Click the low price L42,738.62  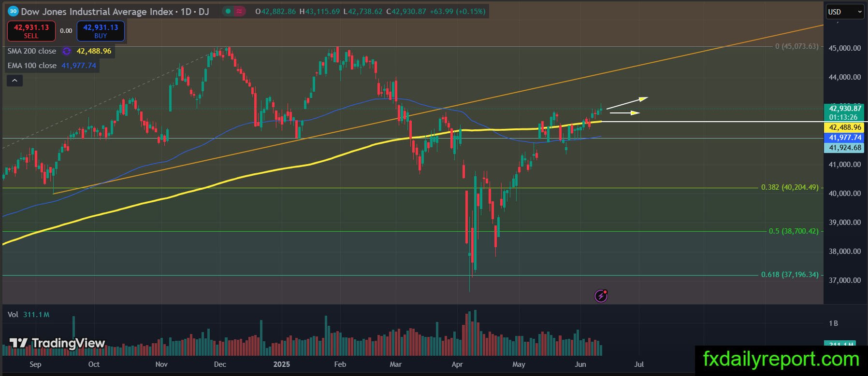[363, 11]
